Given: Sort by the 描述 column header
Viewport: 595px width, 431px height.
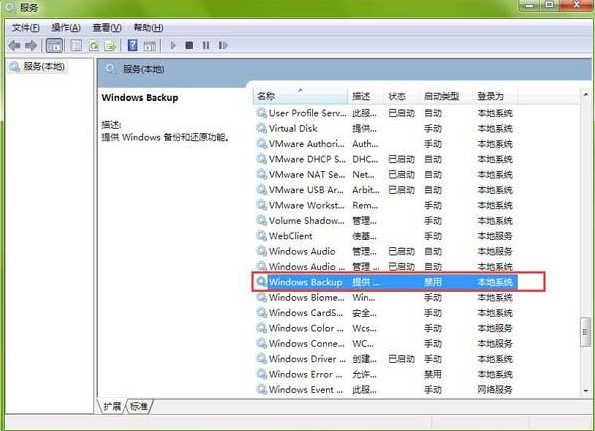Looking at the screenshot, I should pyautogui.click(x=365, y=96).
